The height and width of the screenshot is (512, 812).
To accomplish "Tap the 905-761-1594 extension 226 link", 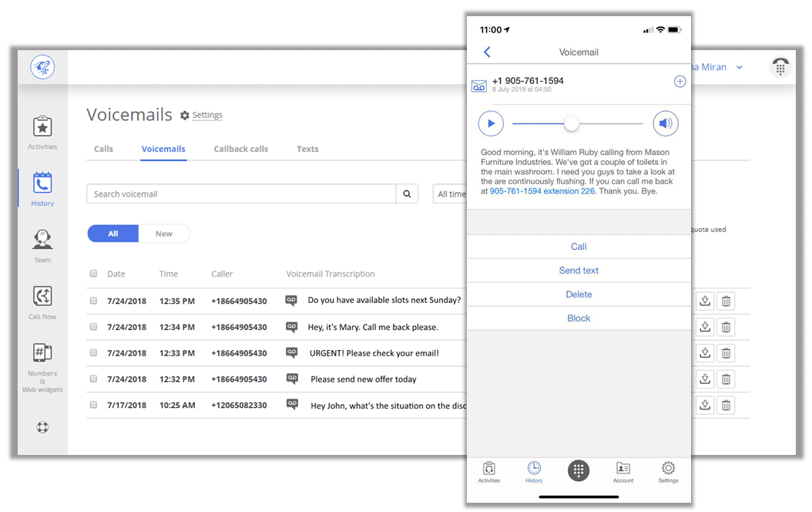I will coord(542,191).
